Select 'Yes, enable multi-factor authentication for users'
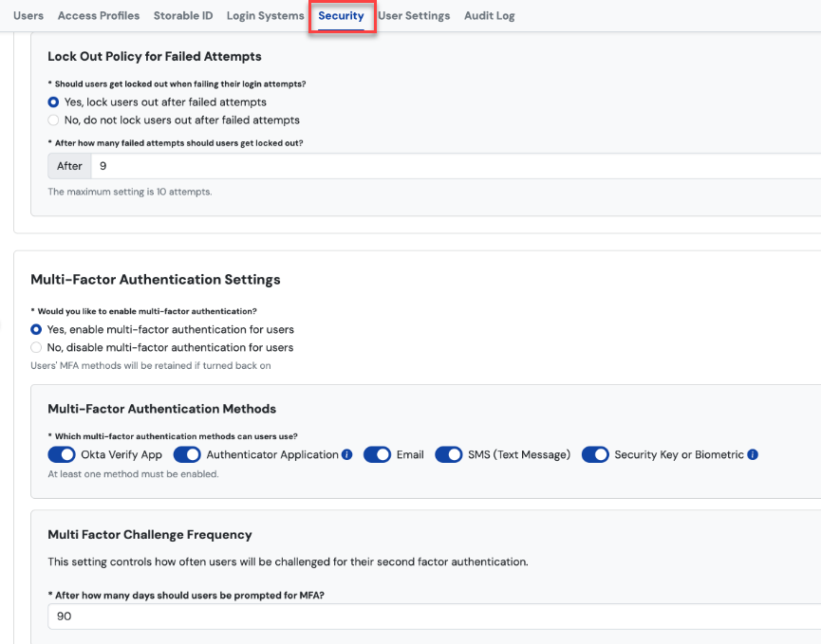The image size is (821, 644). pos(36,330)
